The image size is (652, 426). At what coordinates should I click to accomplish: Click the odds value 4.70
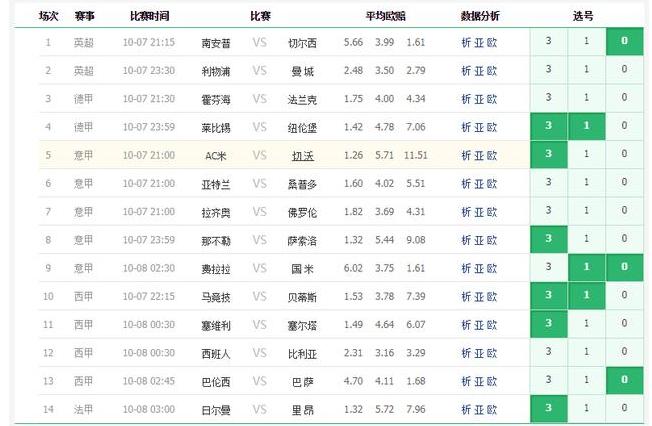(353, 382)
